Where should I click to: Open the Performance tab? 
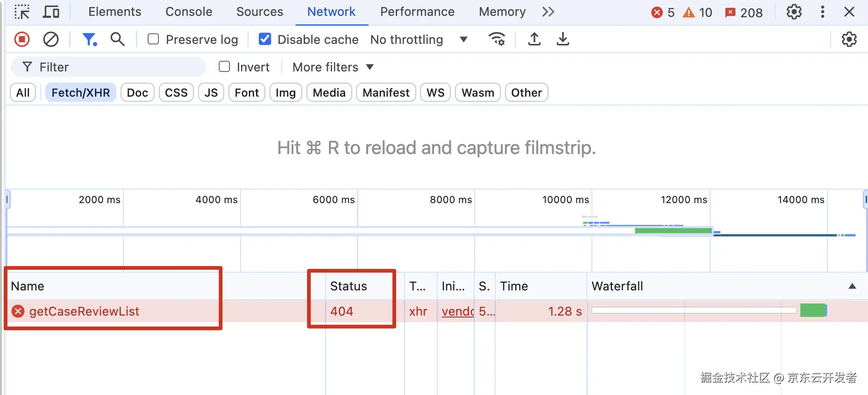click(x=417, y=12)
